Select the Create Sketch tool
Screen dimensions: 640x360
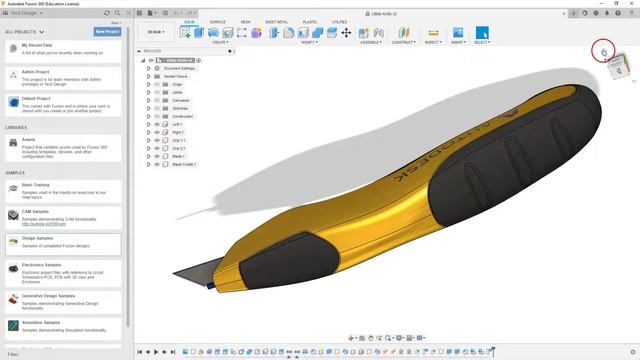coord(185,33)
